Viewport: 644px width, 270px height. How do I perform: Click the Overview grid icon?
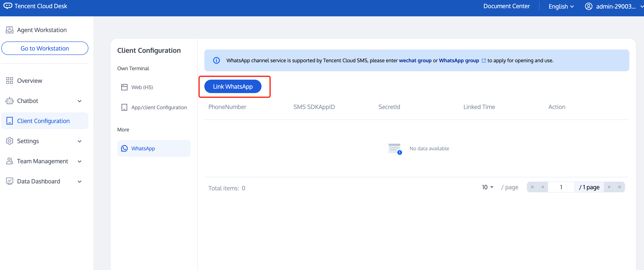tap(9, 80)
